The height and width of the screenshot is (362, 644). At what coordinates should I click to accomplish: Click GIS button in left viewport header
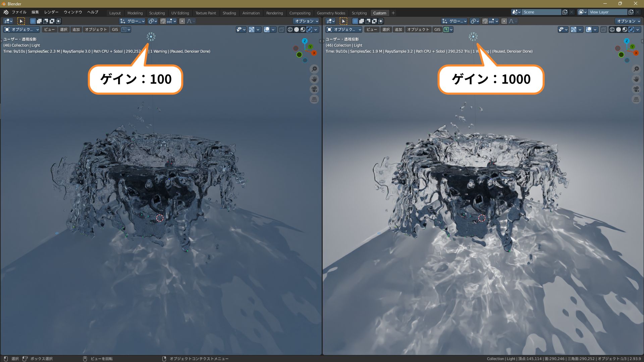pos(115,29)
